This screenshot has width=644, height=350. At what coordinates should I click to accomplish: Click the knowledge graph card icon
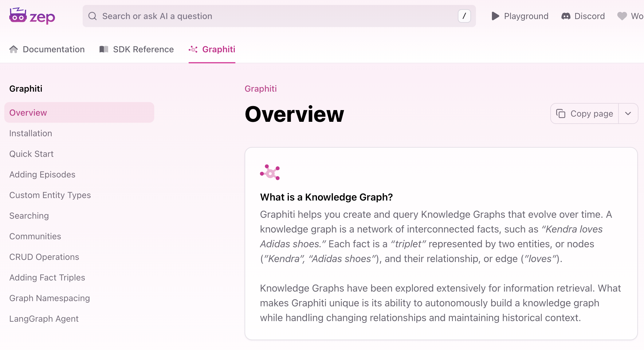point(270,172)
